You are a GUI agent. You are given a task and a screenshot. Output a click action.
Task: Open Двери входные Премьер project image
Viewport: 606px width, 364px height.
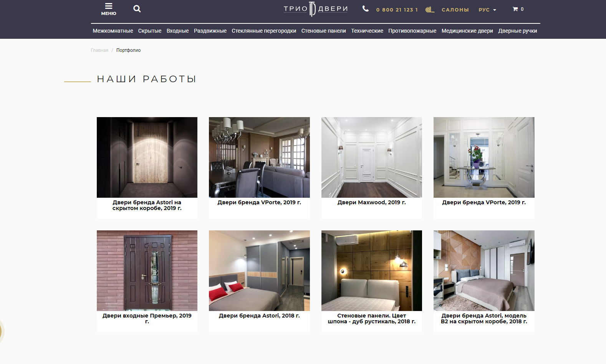147,271
